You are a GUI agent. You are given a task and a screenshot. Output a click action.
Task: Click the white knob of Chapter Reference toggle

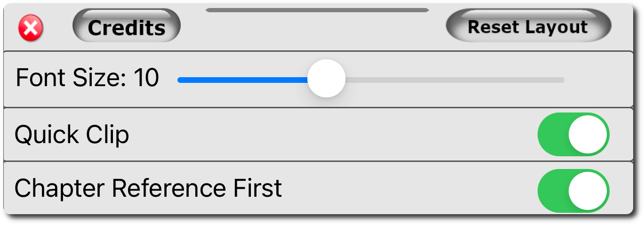click(588, 191)
